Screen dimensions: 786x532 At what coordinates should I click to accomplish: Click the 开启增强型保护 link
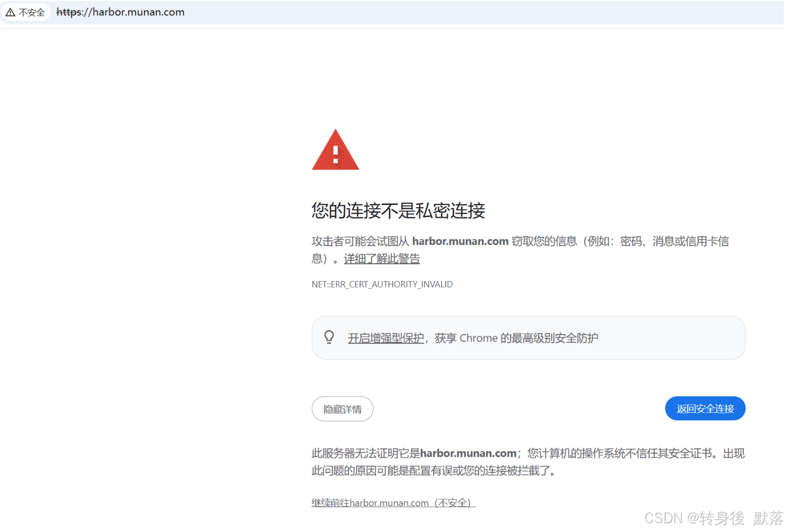(386, 338)
